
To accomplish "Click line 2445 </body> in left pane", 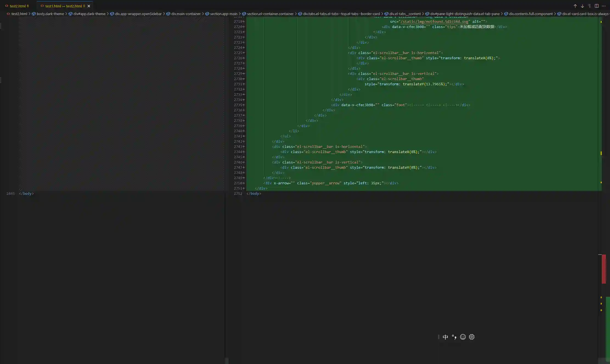I will click(x=26, y=193).
